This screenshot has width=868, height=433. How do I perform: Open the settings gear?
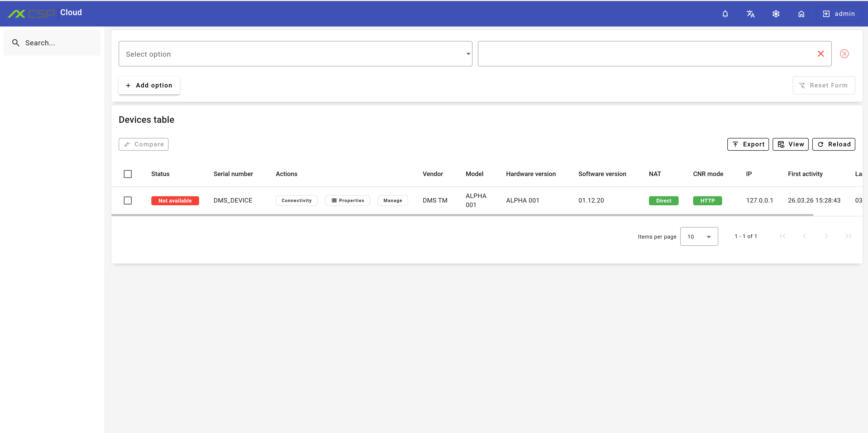click(x=776, y=14)
